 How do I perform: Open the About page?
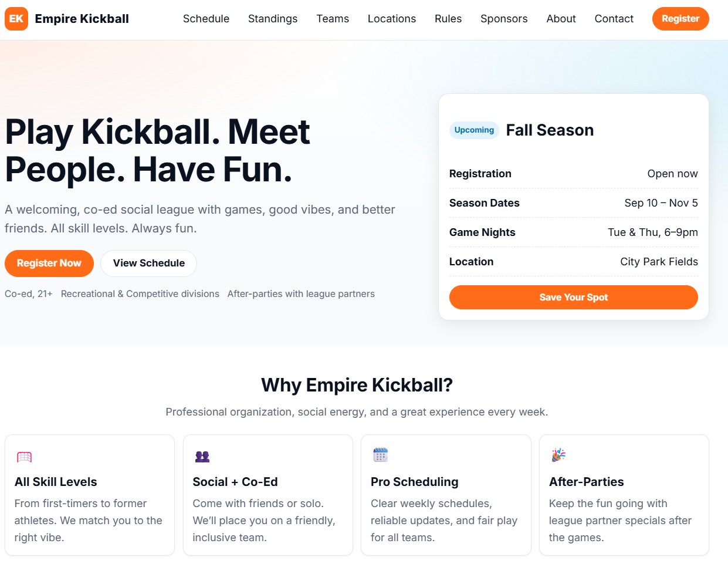(561, 19)
